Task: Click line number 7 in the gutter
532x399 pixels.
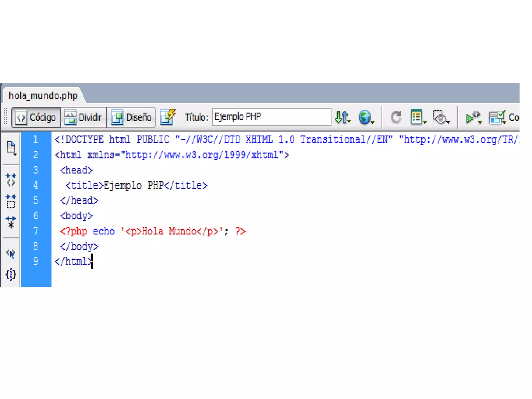Action: tap(36, 231)
